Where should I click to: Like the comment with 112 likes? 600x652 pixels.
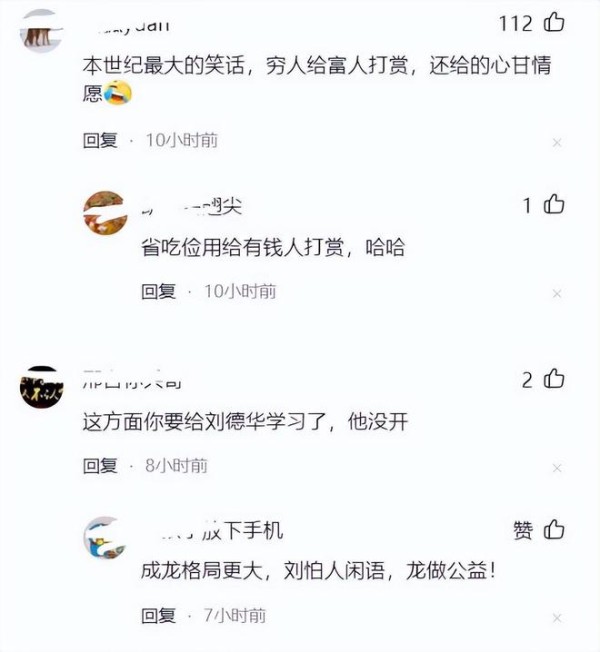[x=554, y=22]
